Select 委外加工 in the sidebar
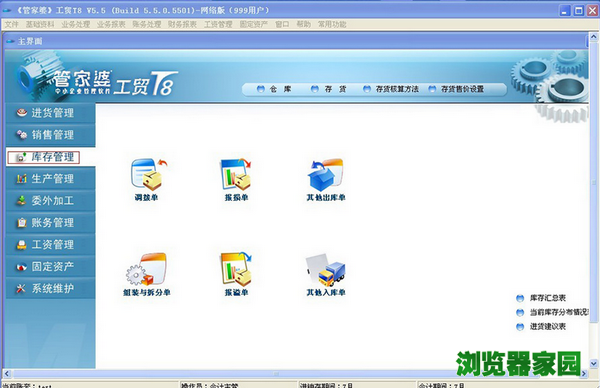 tap(50, 201)
